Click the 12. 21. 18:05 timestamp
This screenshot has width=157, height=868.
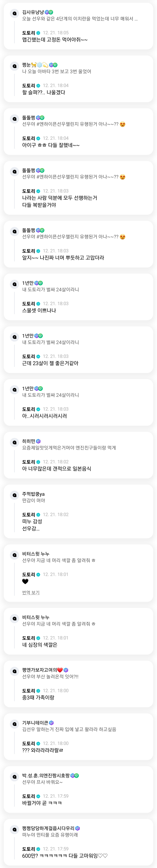pyautogui.click(x=56, y=33)
